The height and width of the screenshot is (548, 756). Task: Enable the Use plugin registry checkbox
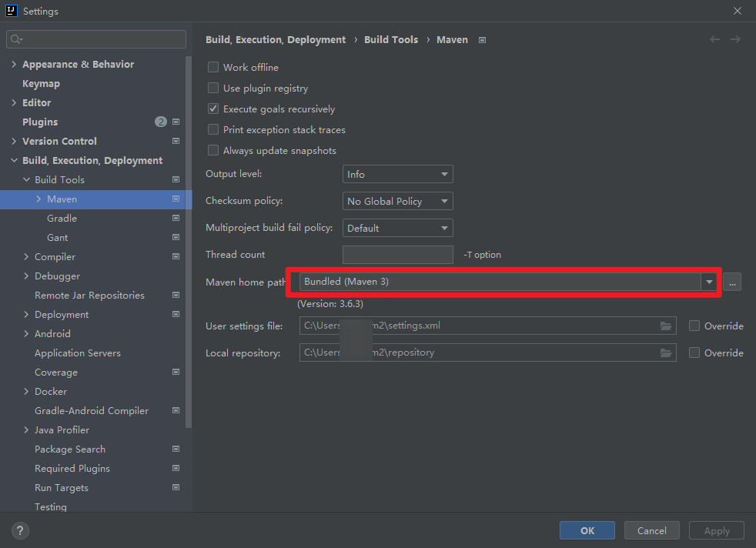213,88
